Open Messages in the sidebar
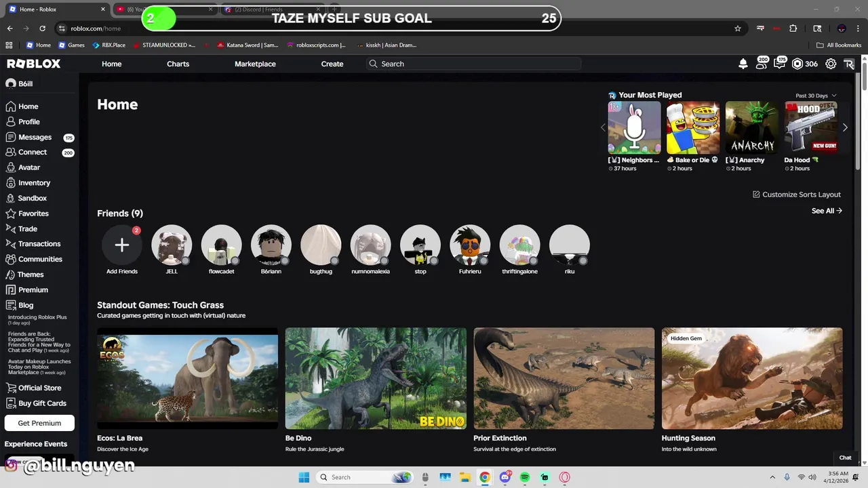 pyautogui.click(x=35, y=137)
